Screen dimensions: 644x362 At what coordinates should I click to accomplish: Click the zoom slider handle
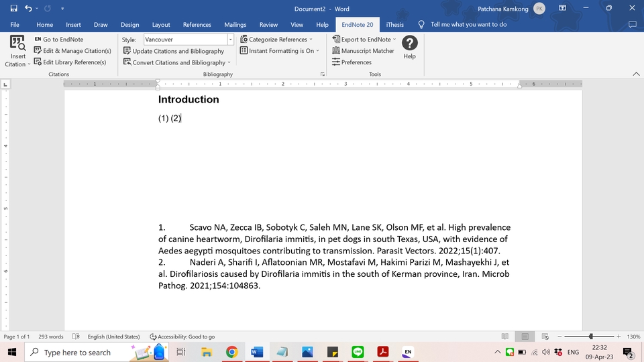pos(591,337)
